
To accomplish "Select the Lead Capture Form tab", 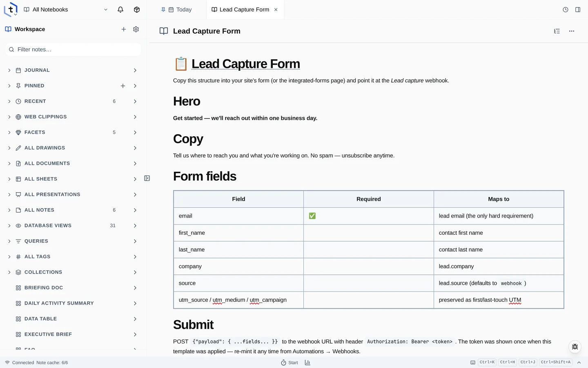I will point(244,9).
